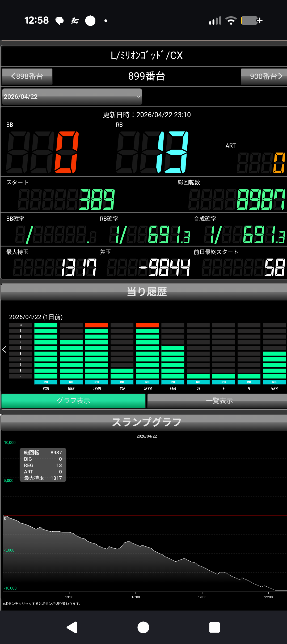Tap the 16:00 marker on slump graph

[136, 597]
